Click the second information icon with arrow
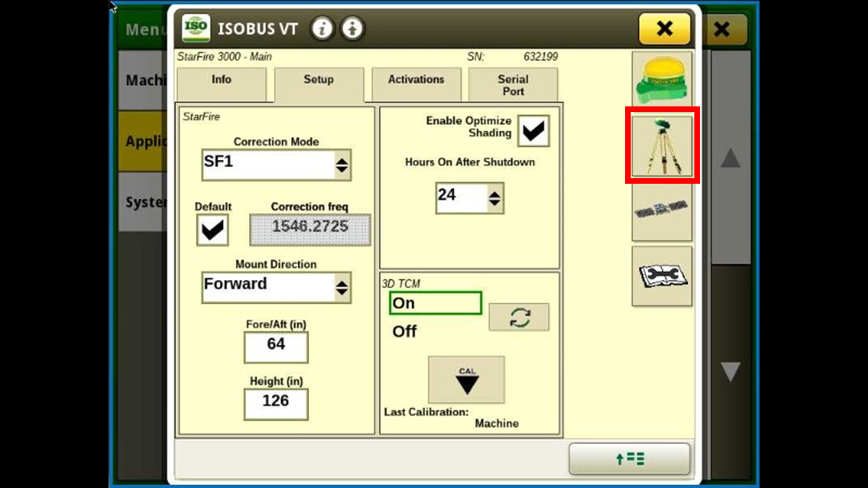The image size is (868, 488). (x=351, y=28)
